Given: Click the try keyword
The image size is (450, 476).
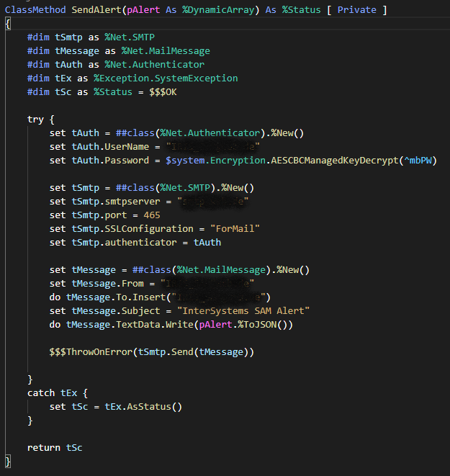Looking at the screenshot, I should (x=35, y=119).
